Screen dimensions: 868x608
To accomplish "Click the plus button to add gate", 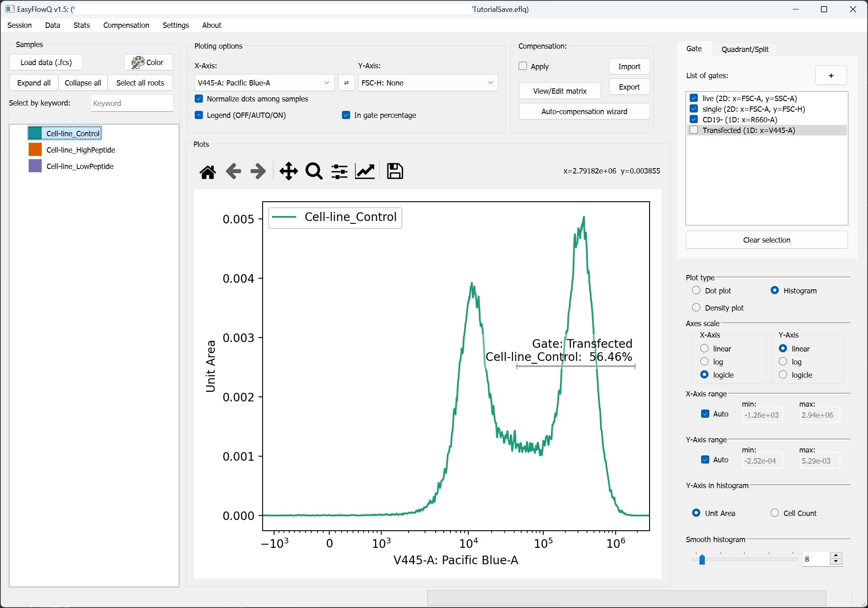I will [831, 76].
